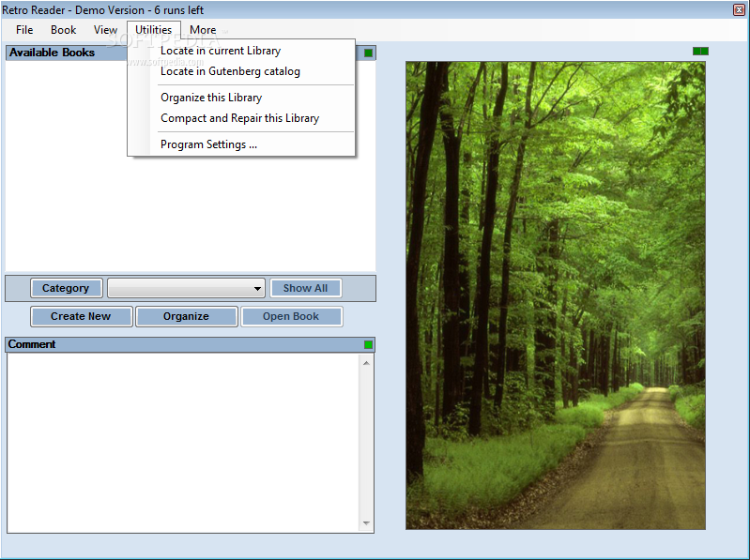Click the Category button
The width and height of the screenshot is (750, 560).
point(67,288)
